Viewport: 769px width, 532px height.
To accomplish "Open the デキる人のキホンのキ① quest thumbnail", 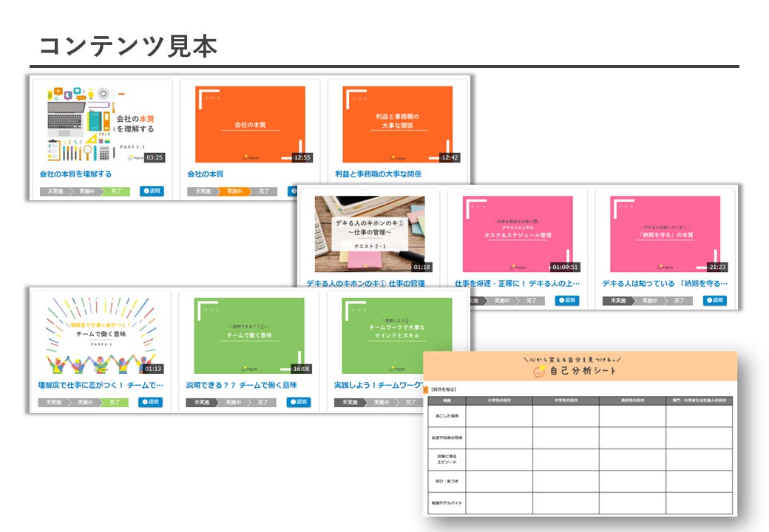I will (x=370, y=234).
